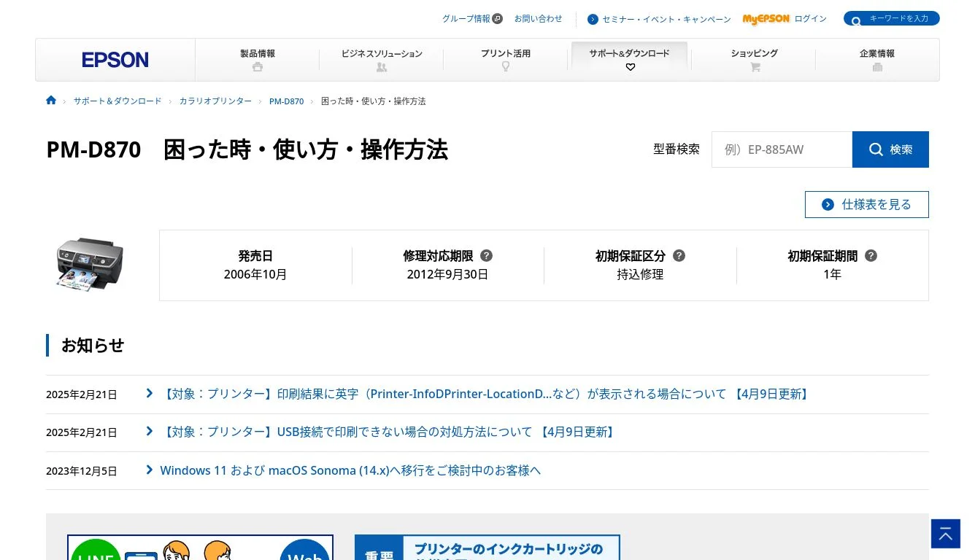Click chevron before 印刷結果に英字 notice

coord(150,393)
